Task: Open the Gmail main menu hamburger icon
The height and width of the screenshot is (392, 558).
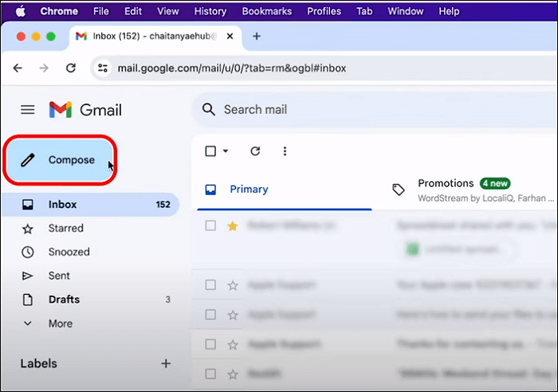Action: pyautogui.click(x=28, y=110)
